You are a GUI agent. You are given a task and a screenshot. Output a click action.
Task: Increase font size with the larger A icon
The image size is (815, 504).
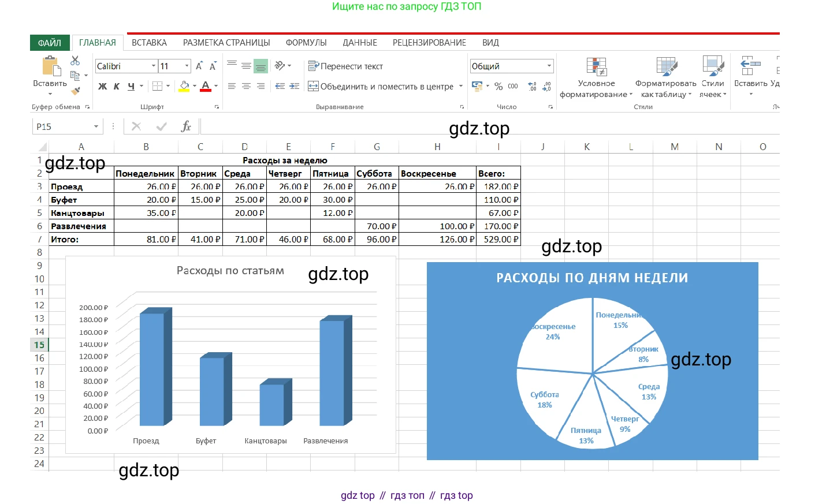[x=199, y=66]
